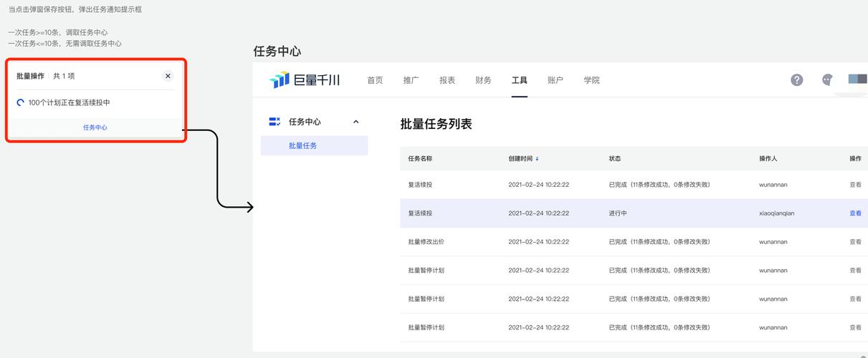868x358 pixels.
Task: Click the 任务名称 column header
Action: pyautogui.click(x=420, y=159)
